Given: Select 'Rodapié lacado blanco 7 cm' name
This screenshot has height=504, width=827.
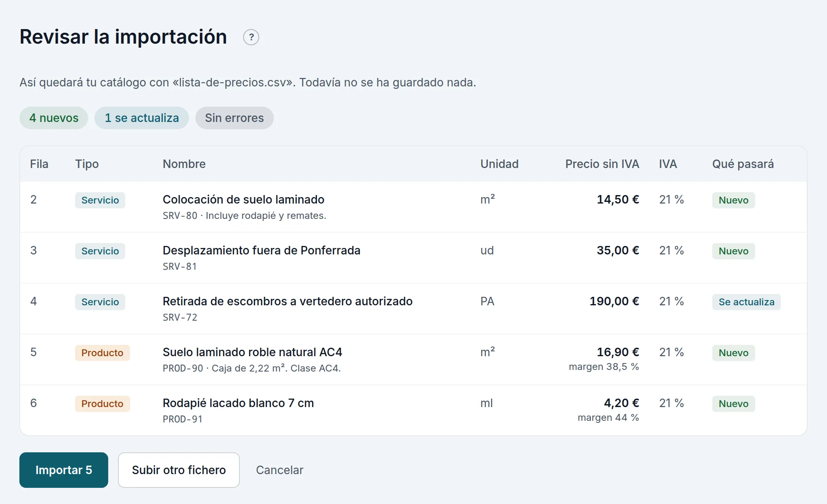Looking at the screenshot, I should point(238,403).
